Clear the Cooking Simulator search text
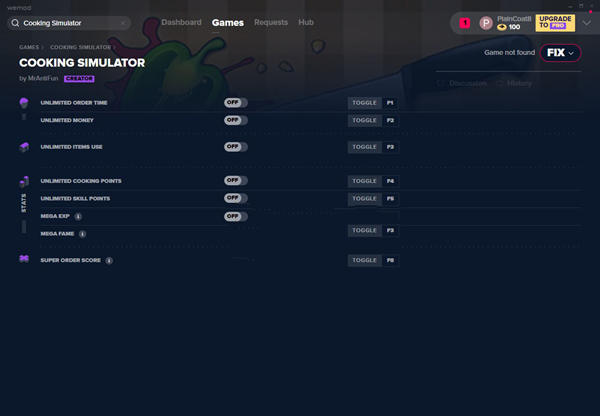Image resolution: width=600 pixels, height=416 pixels. pyautogui.click(x=123, y=23)
